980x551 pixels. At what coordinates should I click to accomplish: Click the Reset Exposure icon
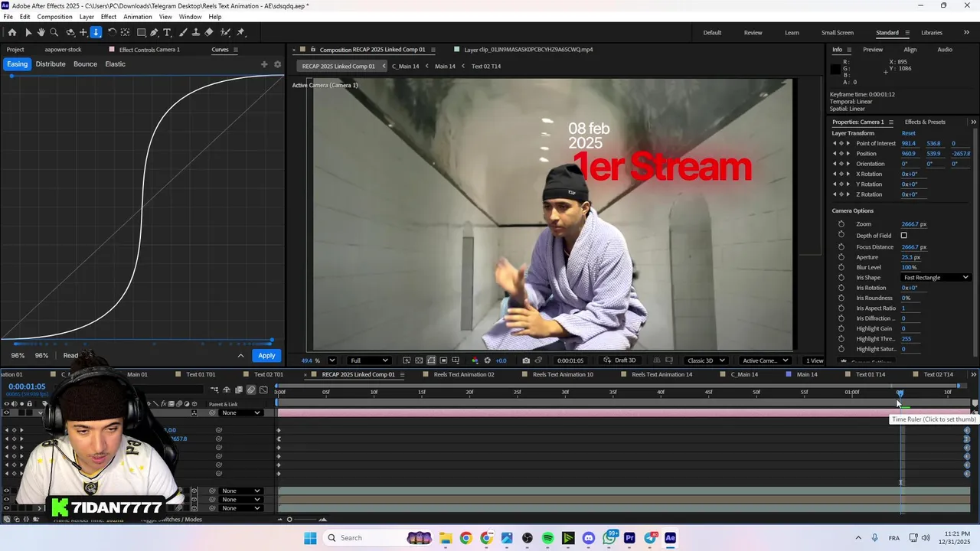click(487, 360)
